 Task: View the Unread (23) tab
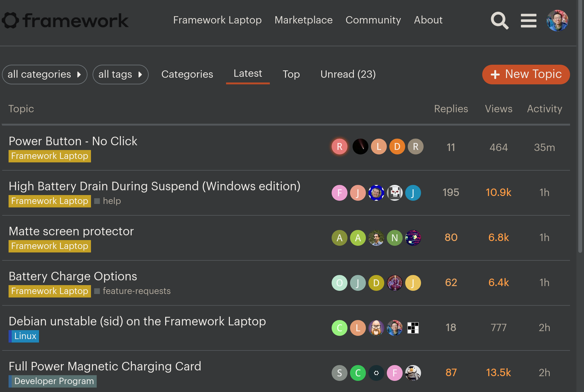pos(348,74)
